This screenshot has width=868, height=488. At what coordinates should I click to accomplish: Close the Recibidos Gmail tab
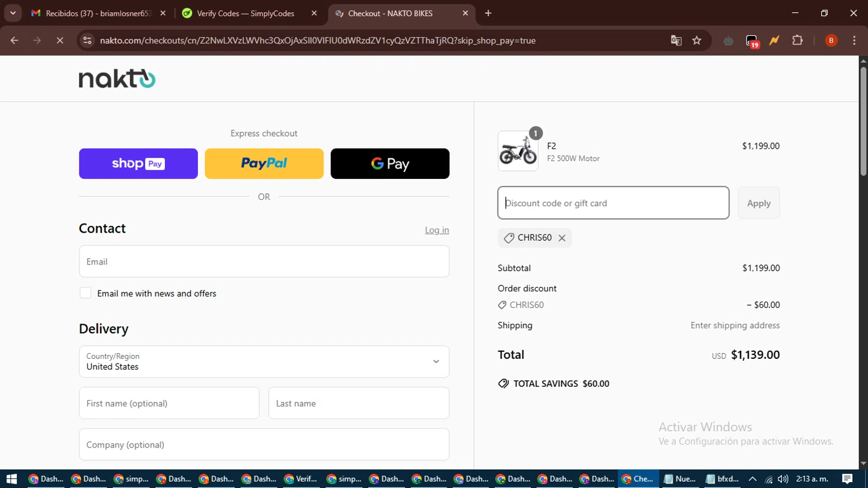pos(163,13)
